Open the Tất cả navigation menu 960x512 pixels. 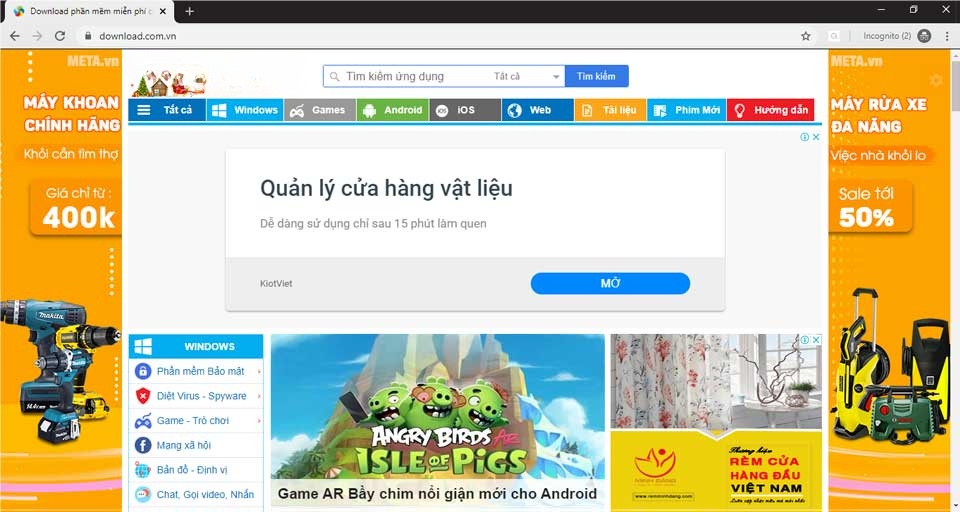point(167,110)
